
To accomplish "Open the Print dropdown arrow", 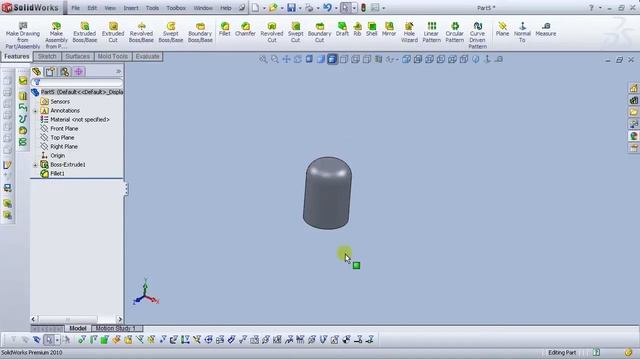I will pos(318,8).
